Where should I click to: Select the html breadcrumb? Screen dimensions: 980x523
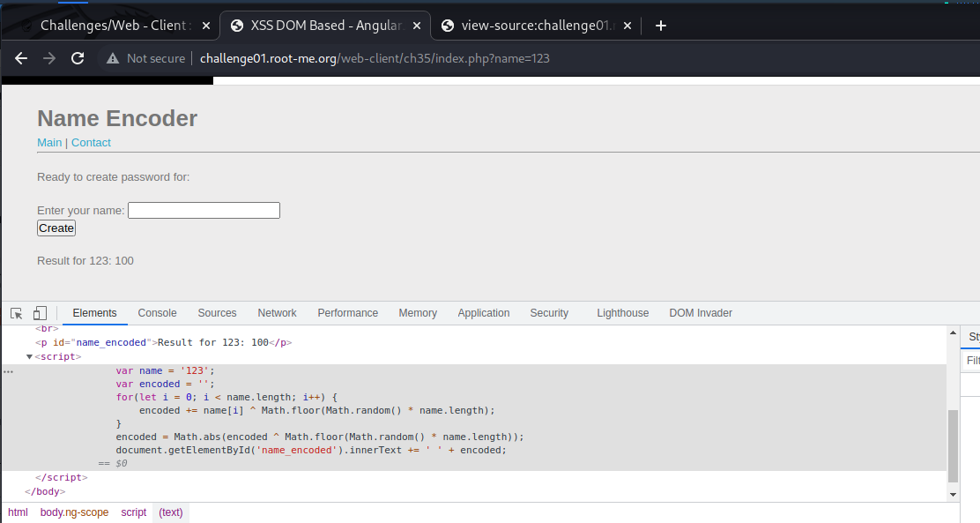19,512
